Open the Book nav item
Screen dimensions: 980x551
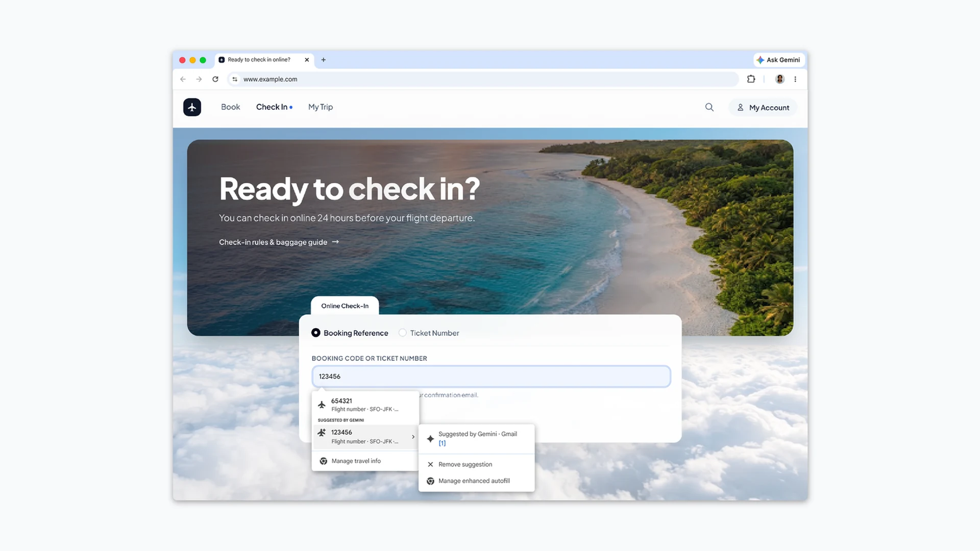point(230,107)
